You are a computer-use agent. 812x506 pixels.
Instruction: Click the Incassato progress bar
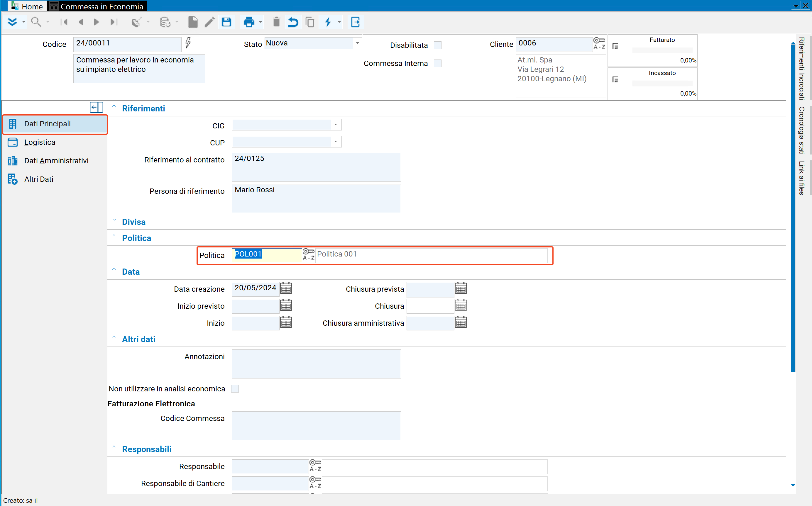[662, 83]
